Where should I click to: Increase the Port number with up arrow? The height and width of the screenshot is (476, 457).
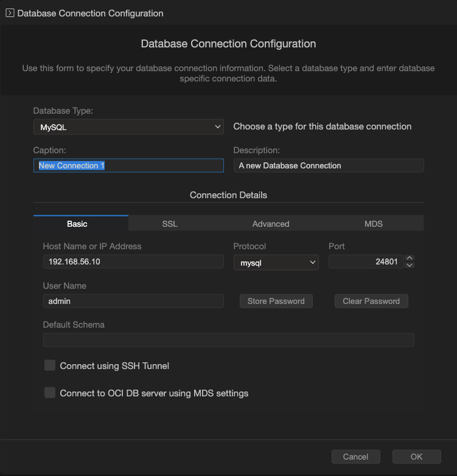[x=410, y=258]
